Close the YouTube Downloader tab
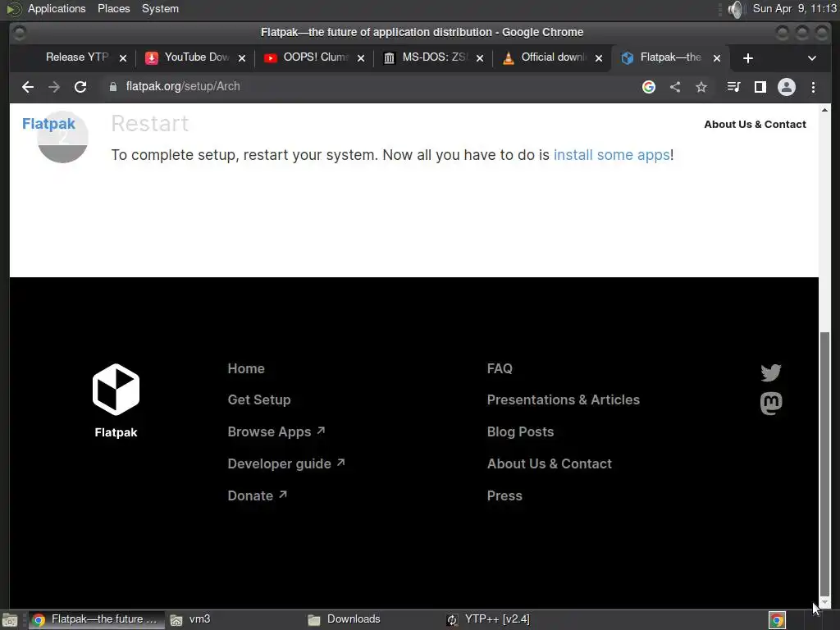840x630 pixels. (242, 58)
